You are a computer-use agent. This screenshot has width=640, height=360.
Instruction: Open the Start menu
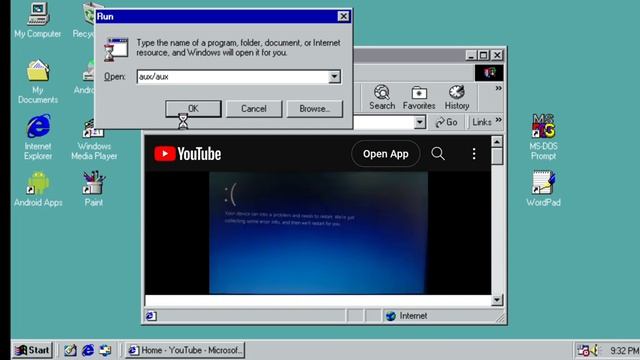(32, 350)
